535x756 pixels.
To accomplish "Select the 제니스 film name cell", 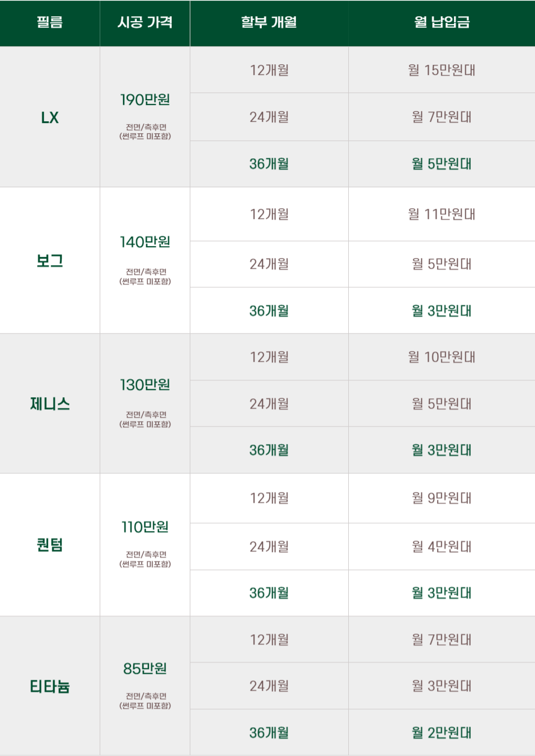I will pyautogui.click(x=50, y=404).
